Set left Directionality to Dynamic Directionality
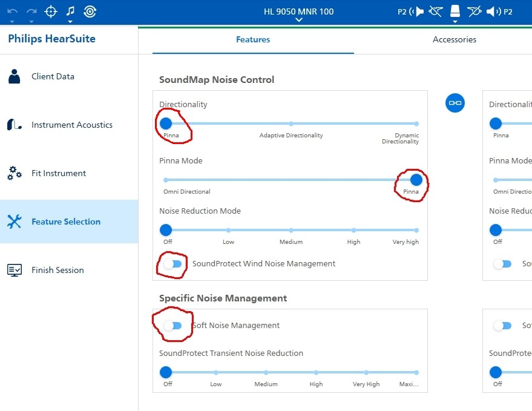Image resolution: width=532 pixels, height=411 pixels. (416, 124)
